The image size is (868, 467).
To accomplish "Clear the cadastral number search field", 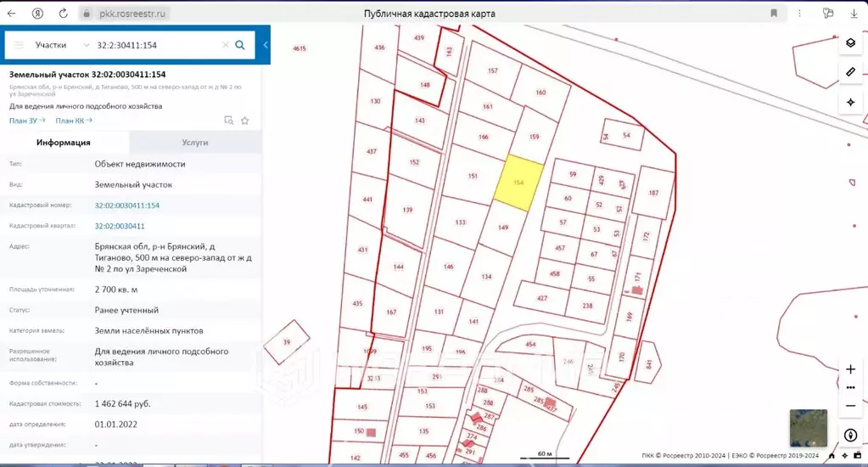I will [x=225, y=45].
